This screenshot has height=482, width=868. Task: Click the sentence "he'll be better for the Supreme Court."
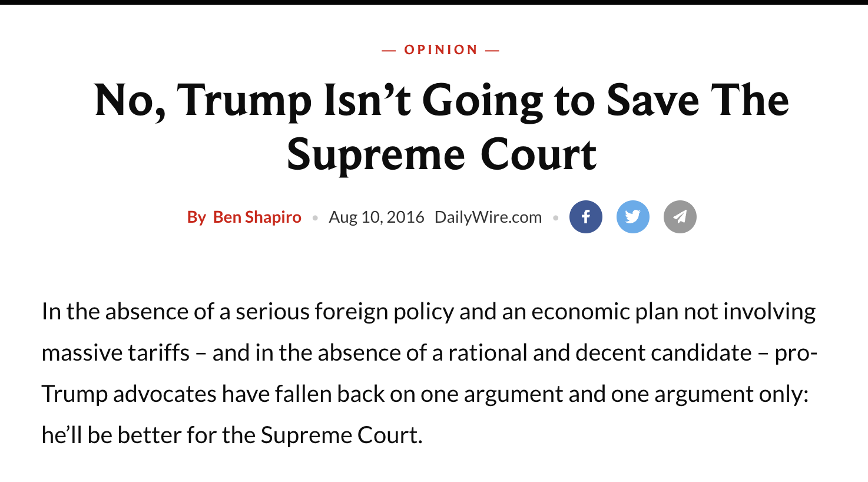[x=232, y=435]
